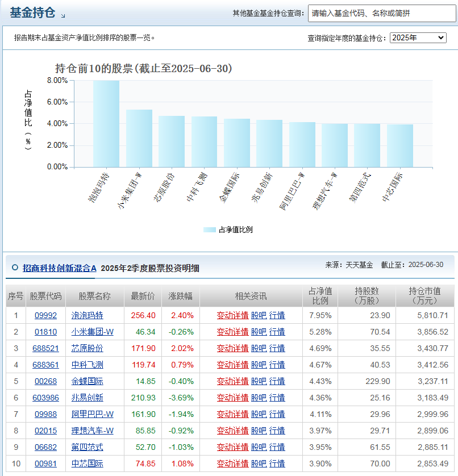Viewport: 458px width, 476px height.
Task: Click the small arrow icon beside 基金持仓
Action: [x=63, y=16]
